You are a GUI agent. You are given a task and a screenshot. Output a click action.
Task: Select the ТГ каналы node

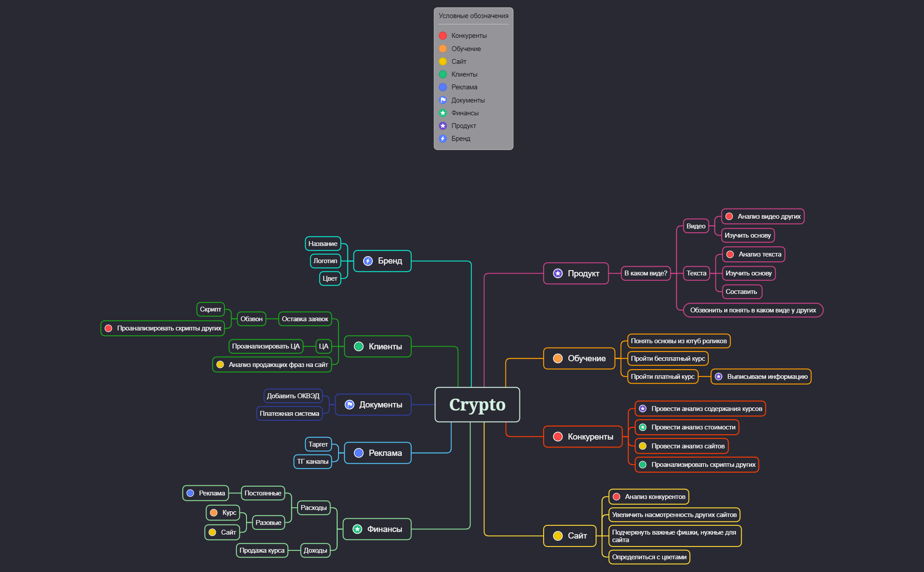point(313,462)
